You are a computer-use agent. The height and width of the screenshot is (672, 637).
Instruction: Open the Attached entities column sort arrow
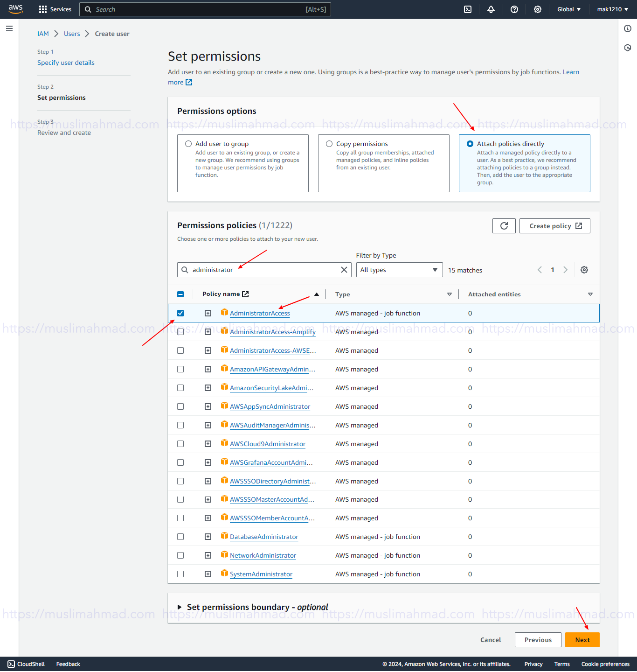tap(590, 294)
